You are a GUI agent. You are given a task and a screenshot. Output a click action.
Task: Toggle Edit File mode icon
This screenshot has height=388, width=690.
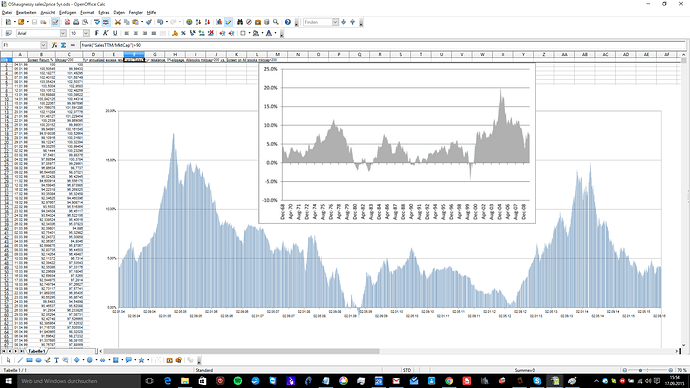(x=55, y=22)
